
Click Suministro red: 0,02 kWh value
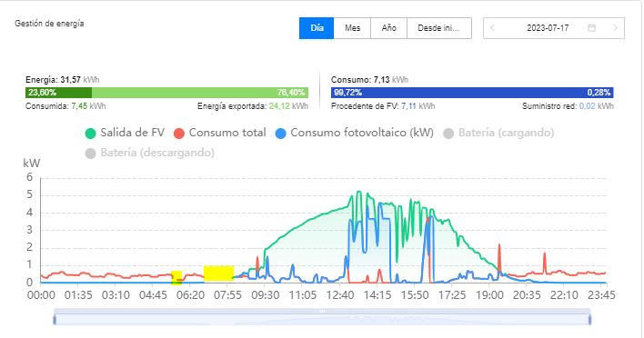point(568,106)
